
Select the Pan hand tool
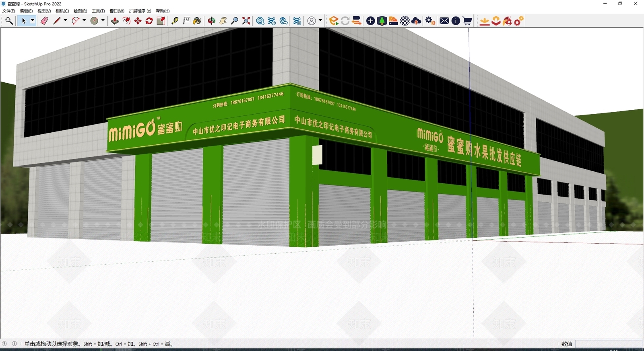tap(223, 21)
